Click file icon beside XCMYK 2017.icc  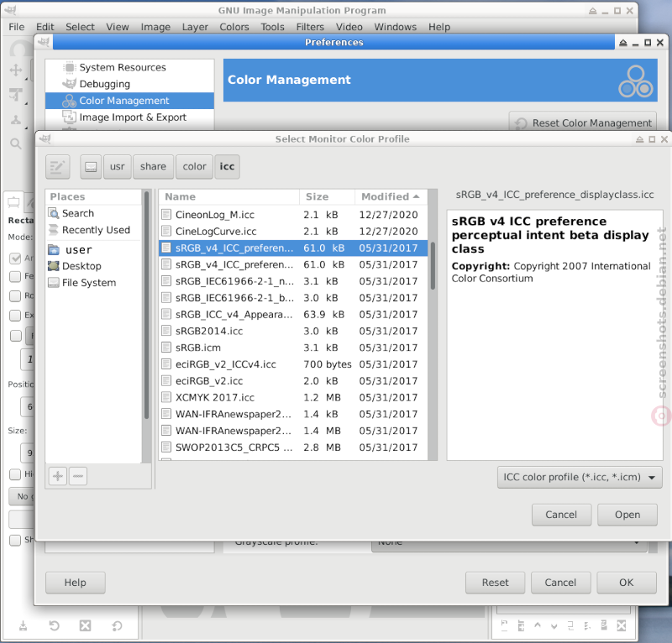coord(166,397)
